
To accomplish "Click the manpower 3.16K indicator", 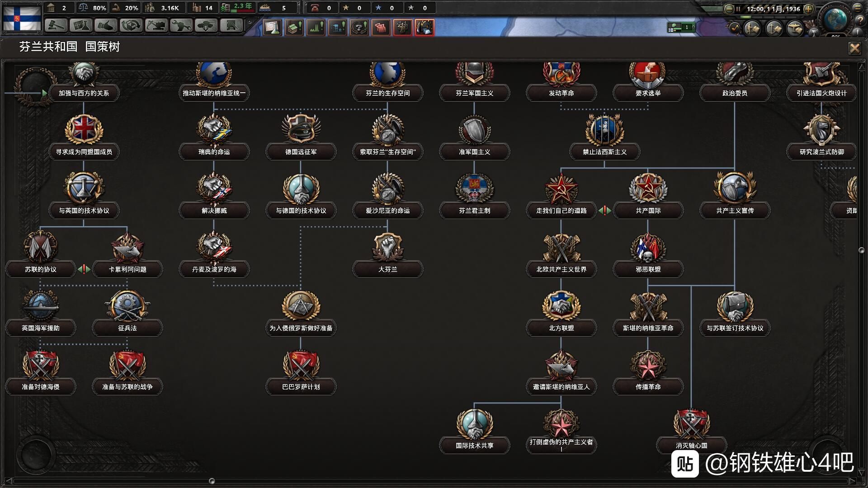I will tap(163, 8).
